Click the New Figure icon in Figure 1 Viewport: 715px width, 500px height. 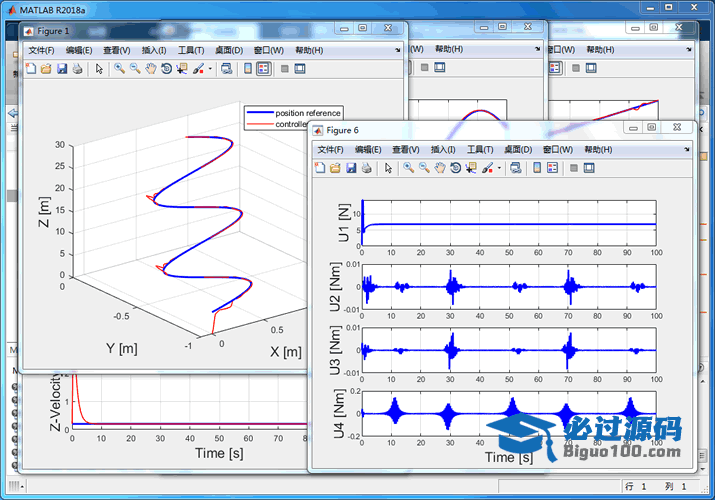pyautogui.click(x=30, y=69)
